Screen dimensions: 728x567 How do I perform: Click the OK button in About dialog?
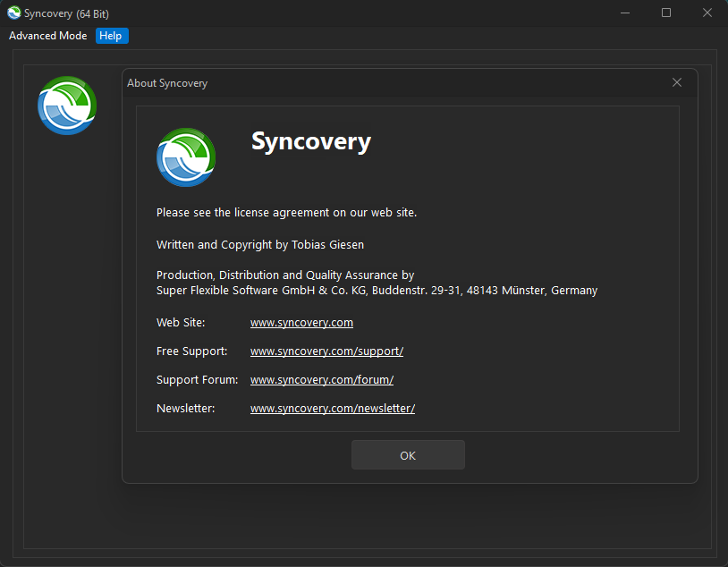[408, 455]
